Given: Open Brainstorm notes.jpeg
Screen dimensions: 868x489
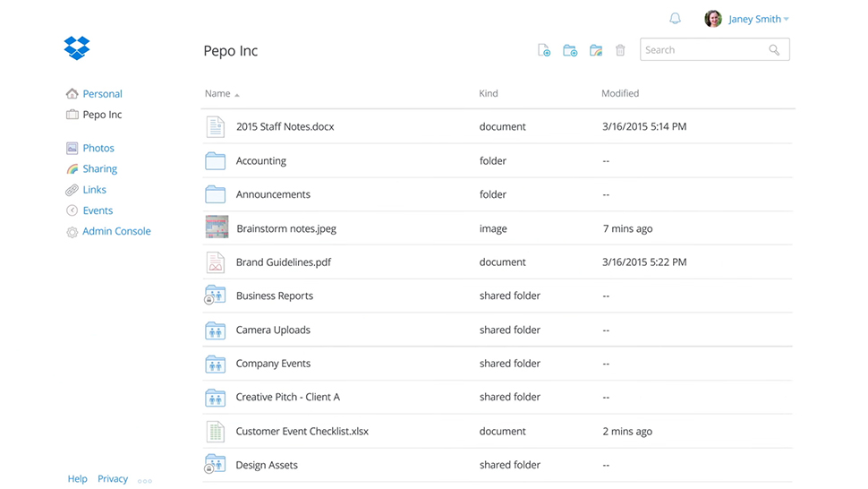Looking at the screenshot, I should click(x=286, y=228).
